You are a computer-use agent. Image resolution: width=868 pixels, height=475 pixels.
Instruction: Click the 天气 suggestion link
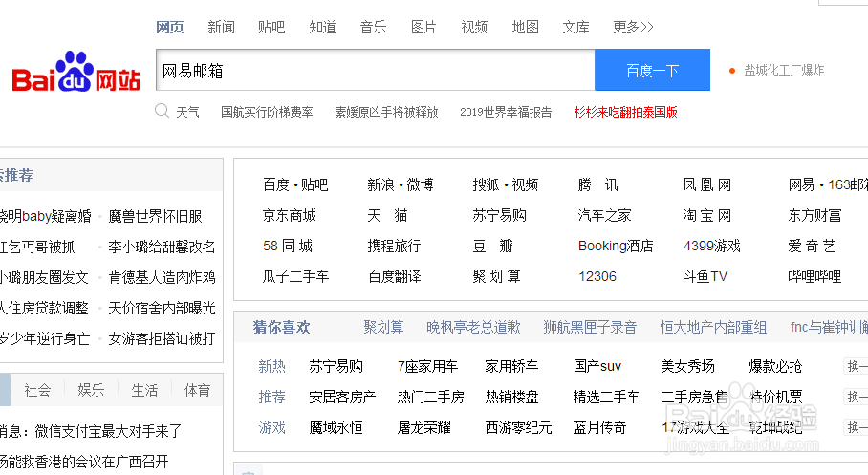point(187,112)
